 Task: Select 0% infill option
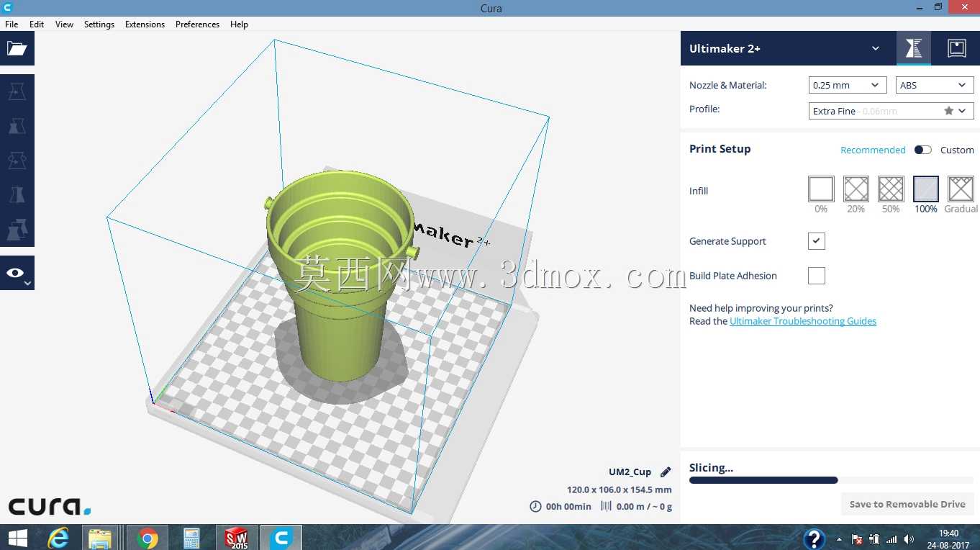tap(821, 189)
